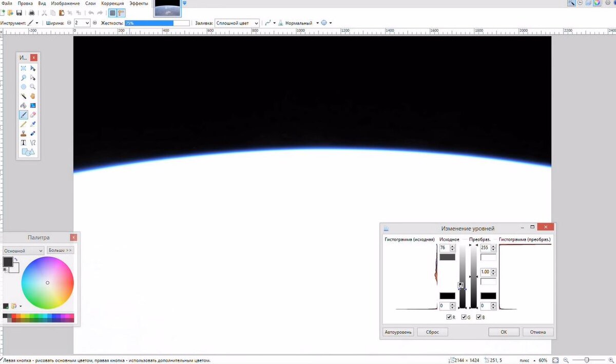Select the Color Picker eyedropper tool

point(33,124)
